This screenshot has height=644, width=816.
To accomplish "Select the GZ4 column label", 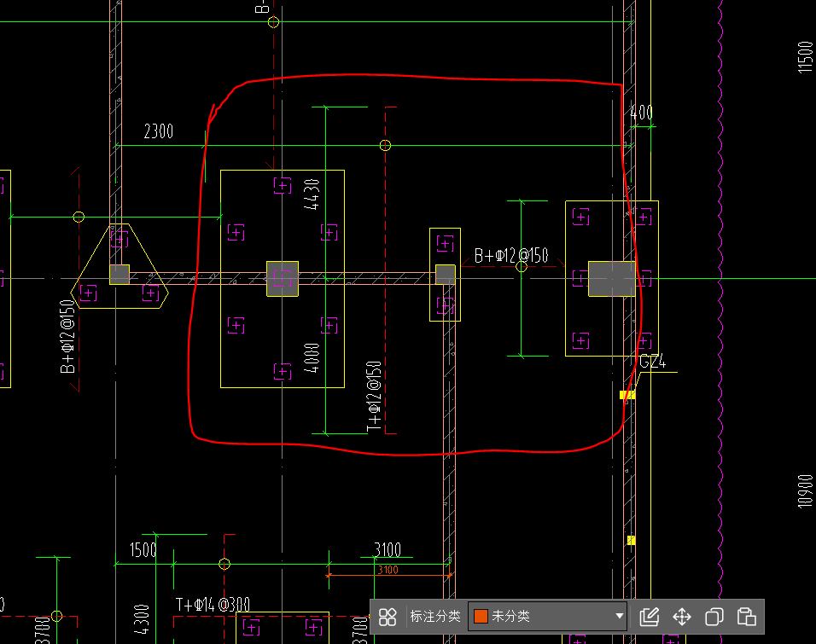I will click(x=652, y=363).
